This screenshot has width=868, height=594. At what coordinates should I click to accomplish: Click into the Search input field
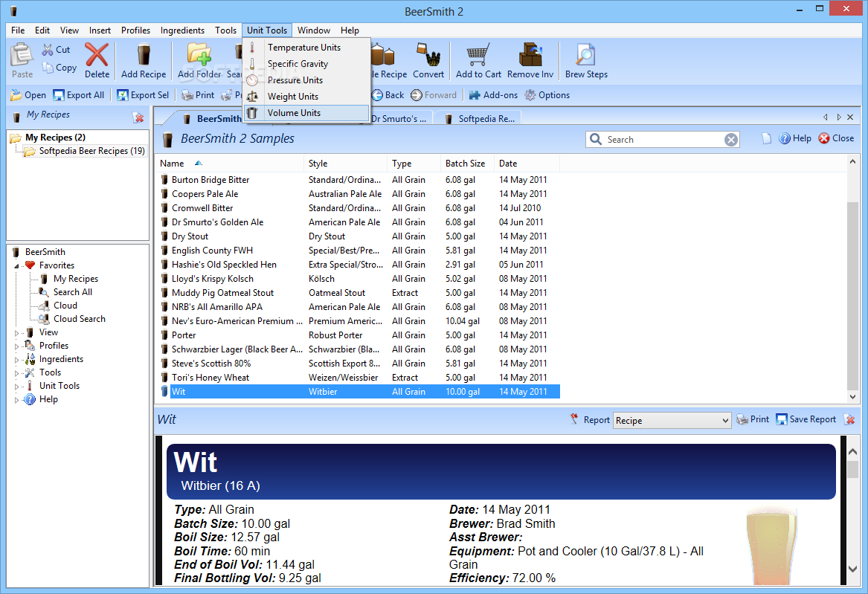(663, 140)
